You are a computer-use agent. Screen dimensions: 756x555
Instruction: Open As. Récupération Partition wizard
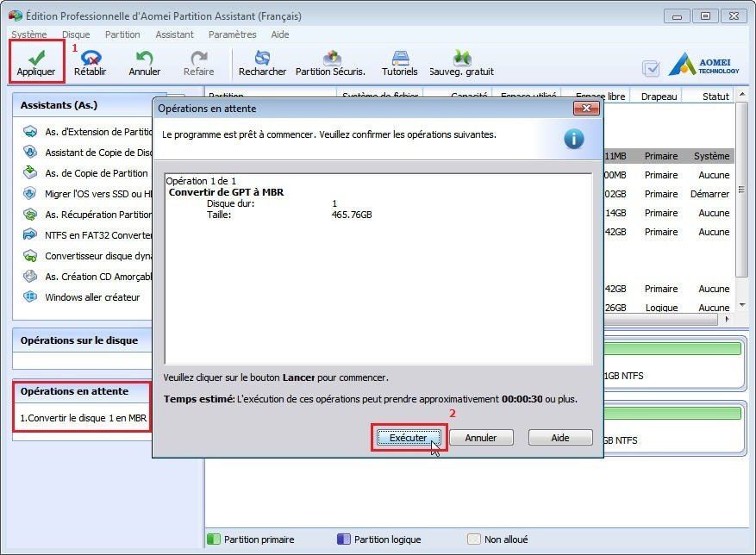(88, 215)
